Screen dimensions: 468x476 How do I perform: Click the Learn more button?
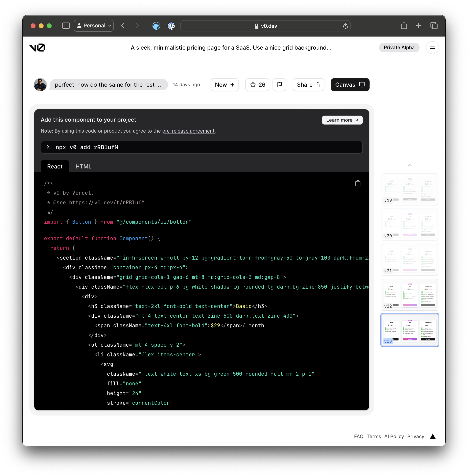pyautogui.click(x=342, y=120)
